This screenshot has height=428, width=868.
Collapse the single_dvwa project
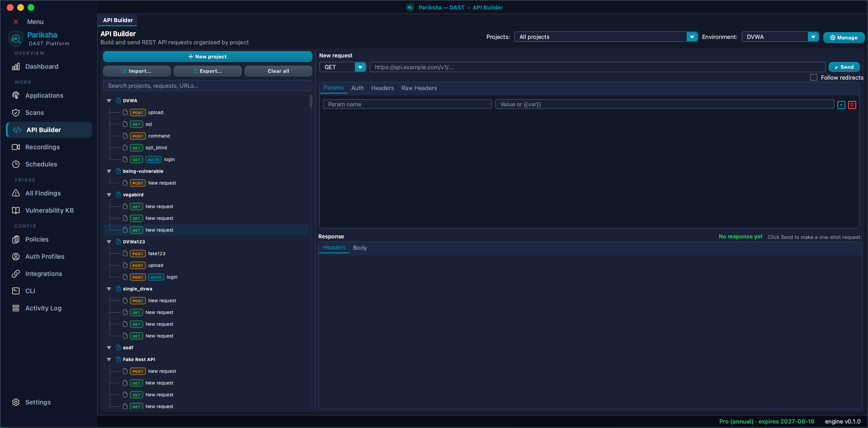click(109, 289)
